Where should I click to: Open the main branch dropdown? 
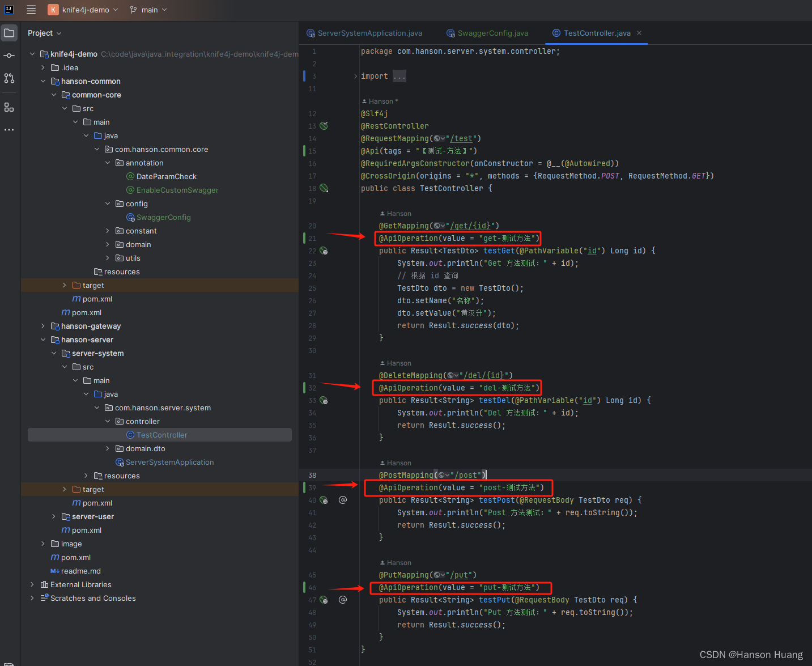[x=148, y=10]
